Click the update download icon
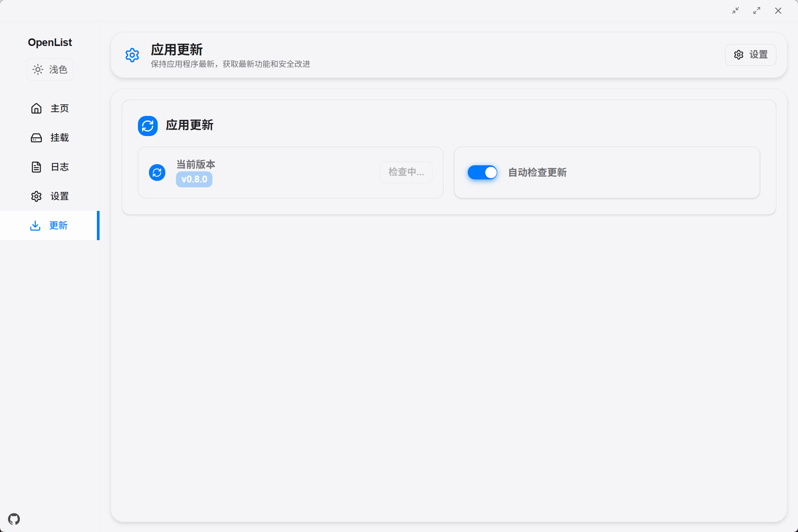The width and height of the screenshot is (798, 532). tap(35, 226)
